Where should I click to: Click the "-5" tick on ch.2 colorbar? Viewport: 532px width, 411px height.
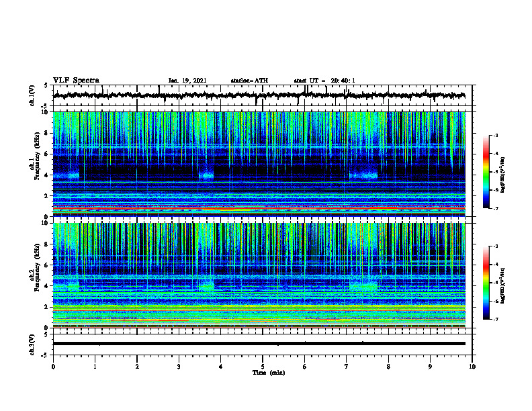[496, 283]
